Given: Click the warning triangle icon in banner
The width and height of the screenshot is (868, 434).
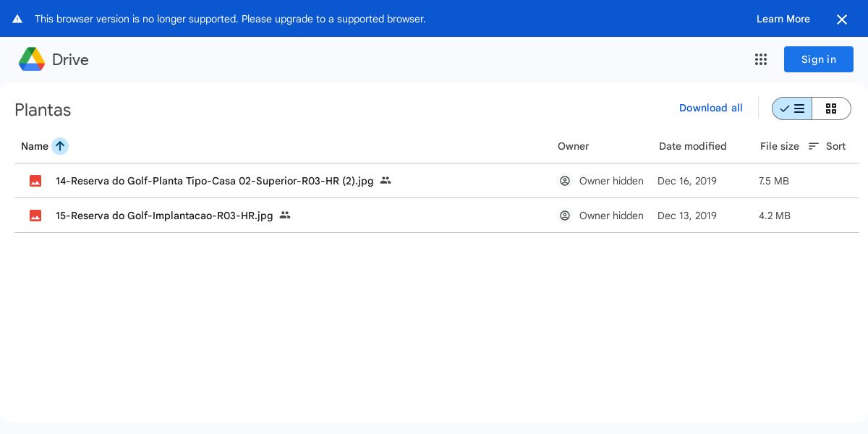Looking at the screenshot, I should pyautogui.click(x=17, y=19).
